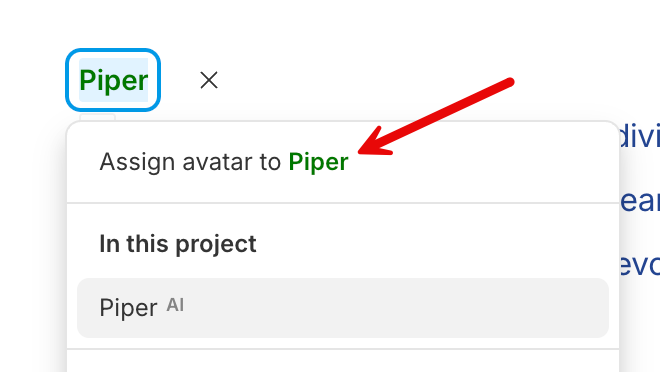Click the empty section beneath Piper AI row
This screenshot has height=372, width=660.
pyautogui.click(x=343, y=361)
